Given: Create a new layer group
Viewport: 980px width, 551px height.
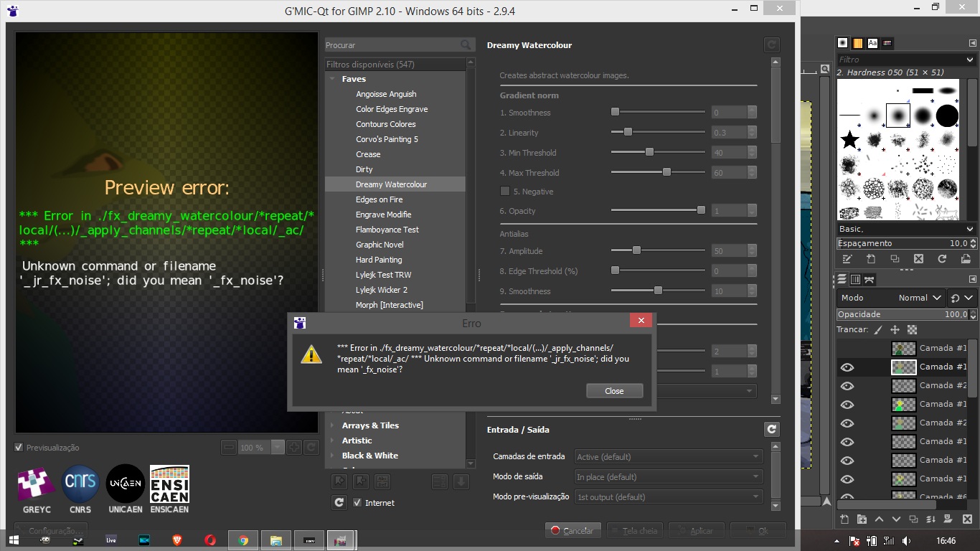Looking at the screenshot, I should (x=861, y=519).
